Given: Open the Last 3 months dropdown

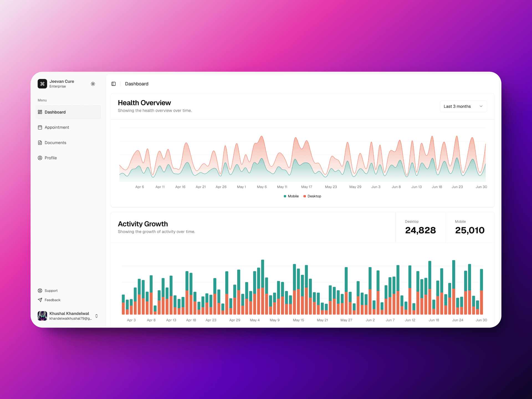Looking at the screenshot, I should pos(463,106).
